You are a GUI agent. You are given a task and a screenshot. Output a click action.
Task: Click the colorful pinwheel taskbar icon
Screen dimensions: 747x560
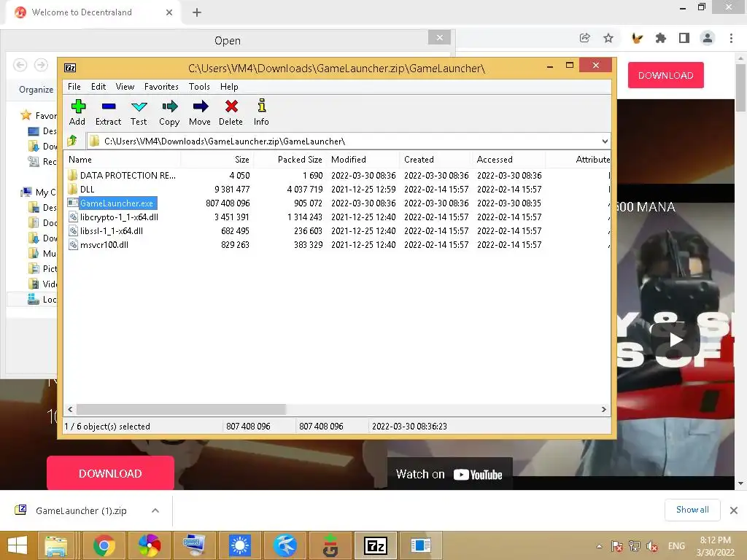tap(149, 545)
